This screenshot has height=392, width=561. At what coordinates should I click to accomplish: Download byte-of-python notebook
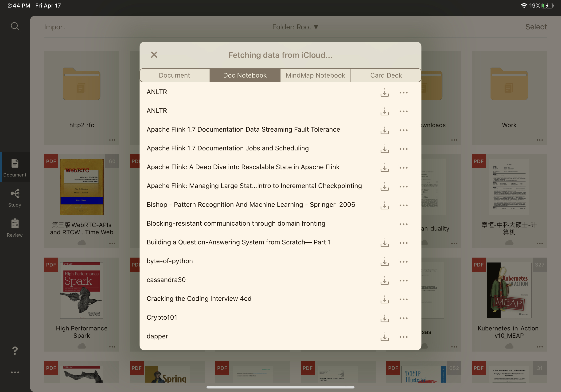click(x=385, y=262)
